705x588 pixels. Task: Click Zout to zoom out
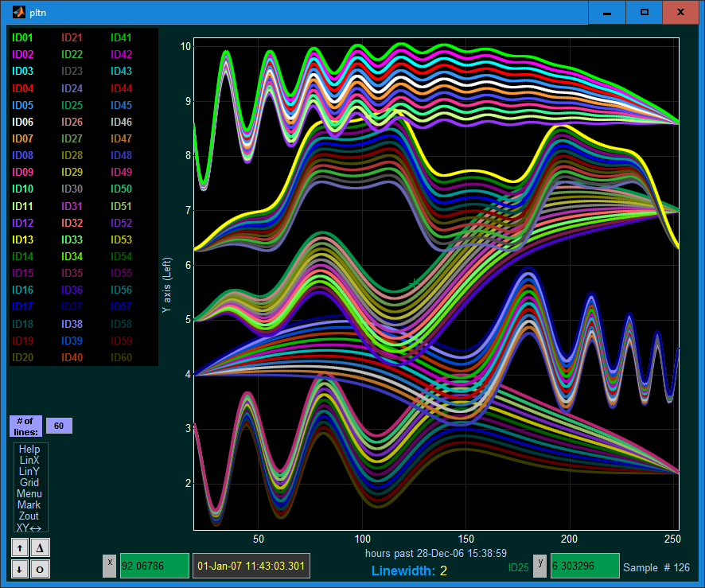[29, 516]
